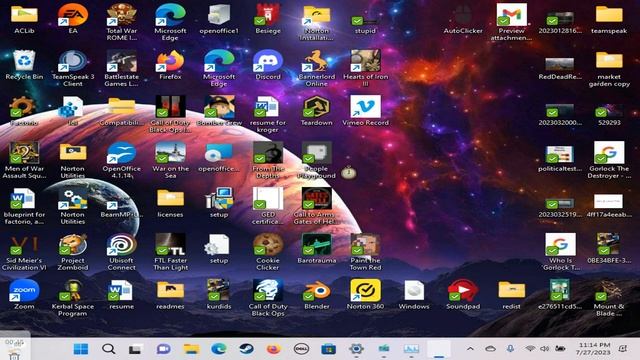The image size is (640, 360).
Task: Launch Project Zomboid icon
Action: (73, 245)
